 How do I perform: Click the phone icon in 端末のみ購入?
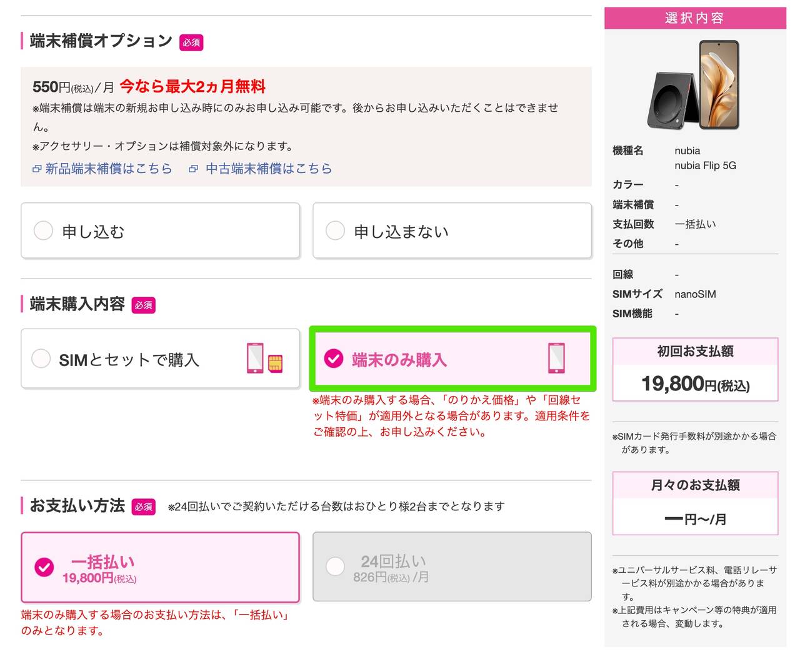tap(556, 358)
